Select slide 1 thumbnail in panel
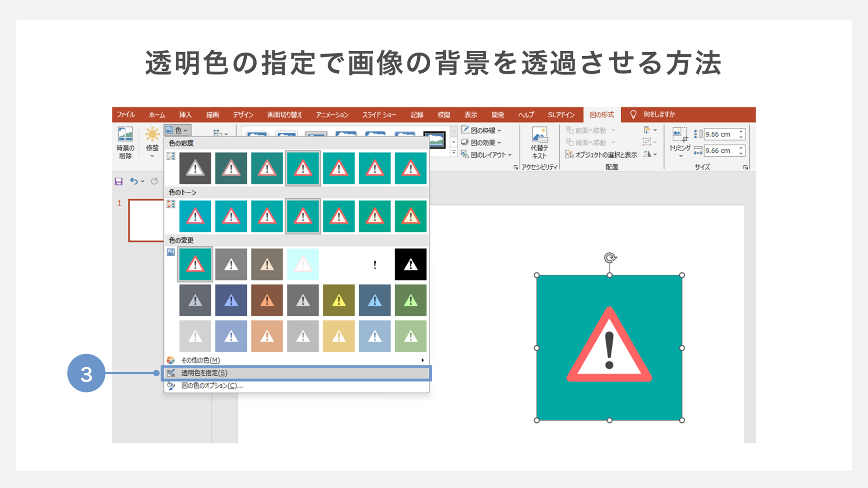The height and width of the screenshot is (488, 868). [x=146, y=221]
